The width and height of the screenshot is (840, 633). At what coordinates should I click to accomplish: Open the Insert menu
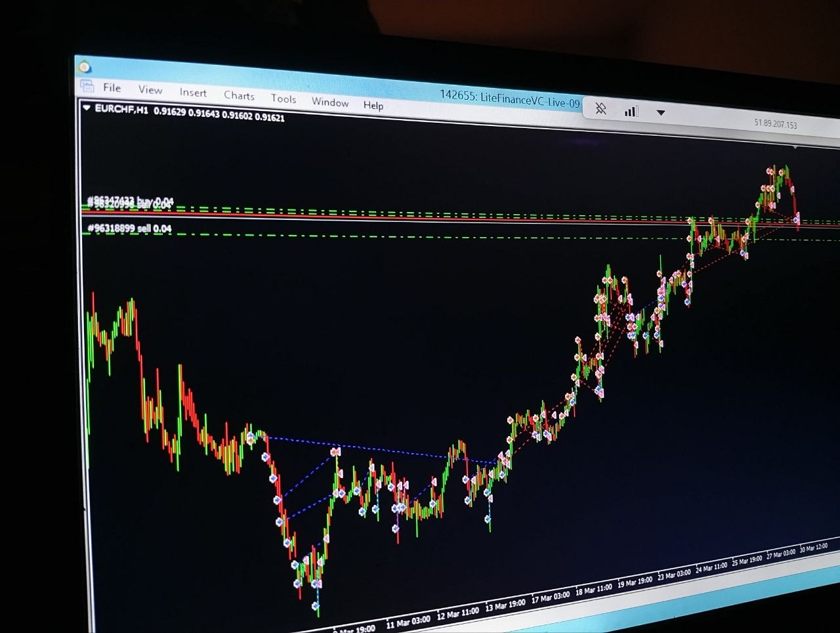[192, 93]
